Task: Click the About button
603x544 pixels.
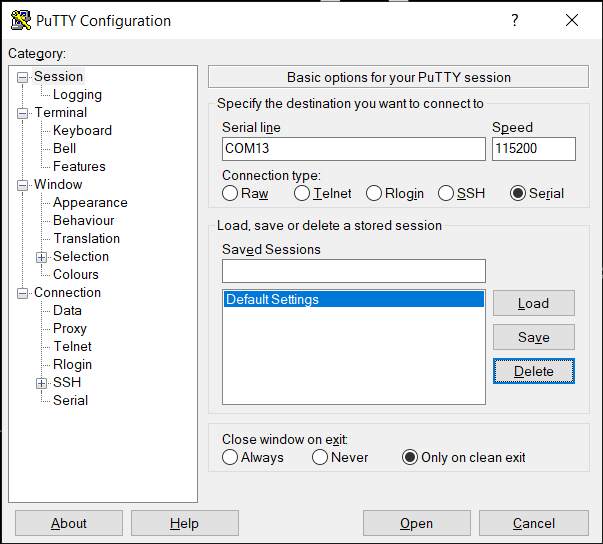Action: pos(69,523)
